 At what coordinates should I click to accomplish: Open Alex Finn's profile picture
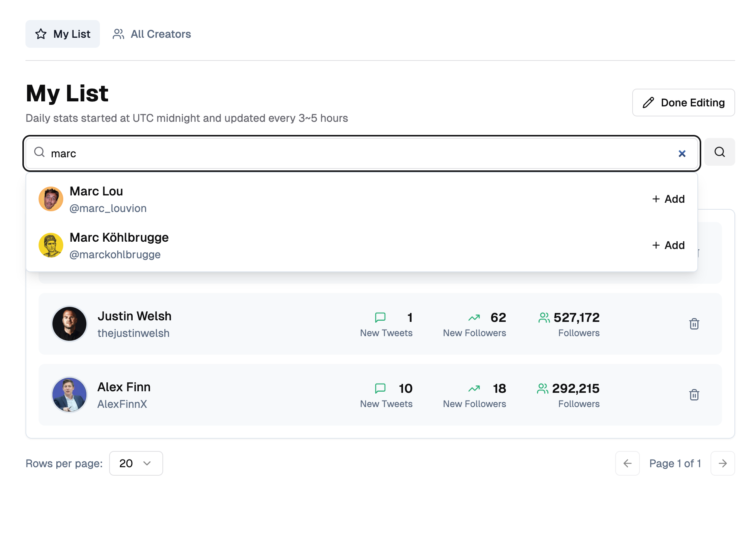pos(69,395)
